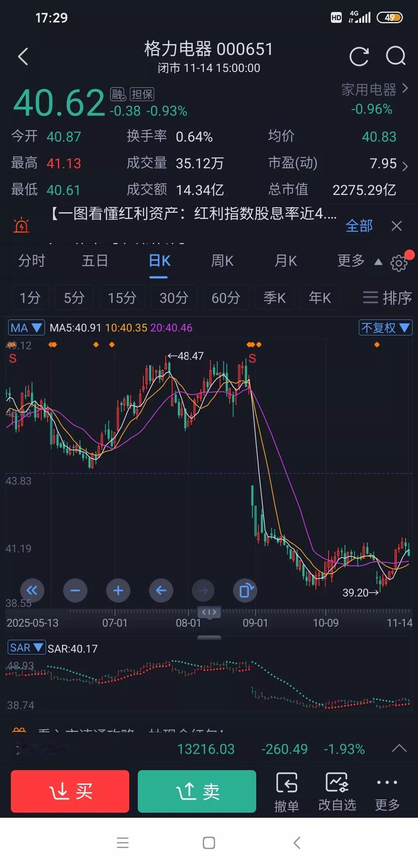Switch to the 分时 tab
Image resolution: width=418 pixels, height=868 pixels.
32,261
